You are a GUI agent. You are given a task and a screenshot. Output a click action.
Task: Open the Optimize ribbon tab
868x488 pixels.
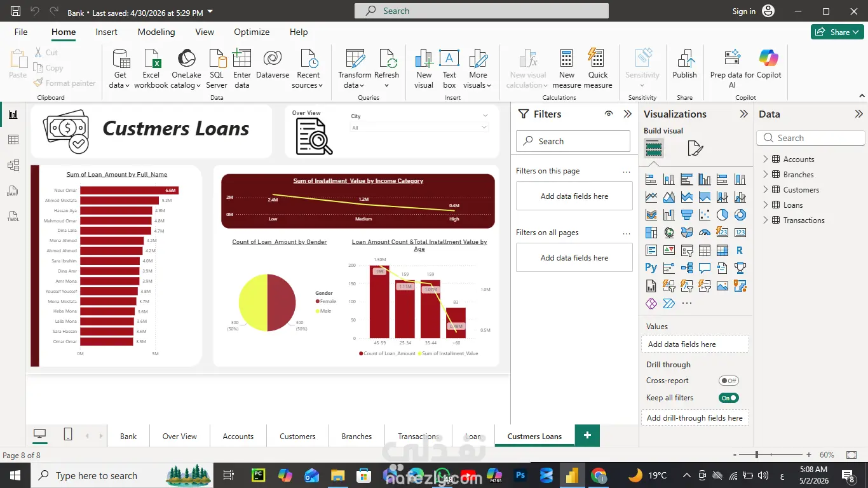coord(252,32)
